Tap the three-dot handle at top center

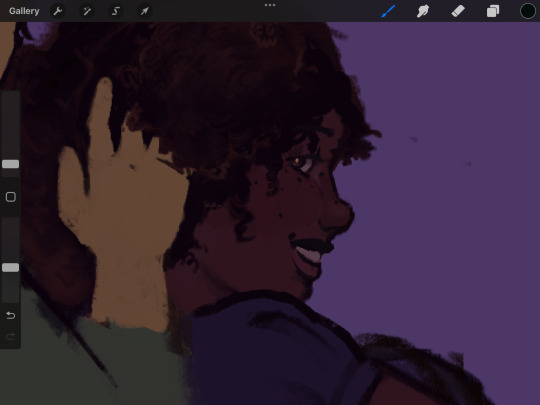point(270,5)
